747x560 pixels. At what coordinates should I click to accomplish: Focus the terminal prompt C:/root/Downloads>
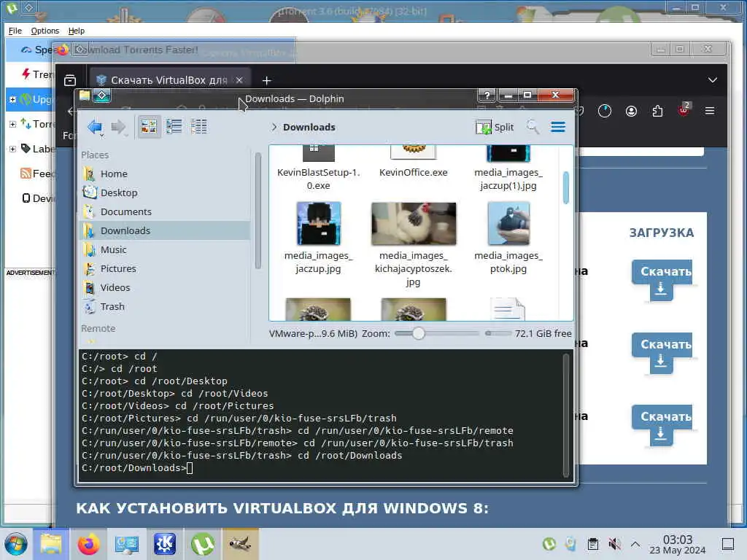point(137,468)
